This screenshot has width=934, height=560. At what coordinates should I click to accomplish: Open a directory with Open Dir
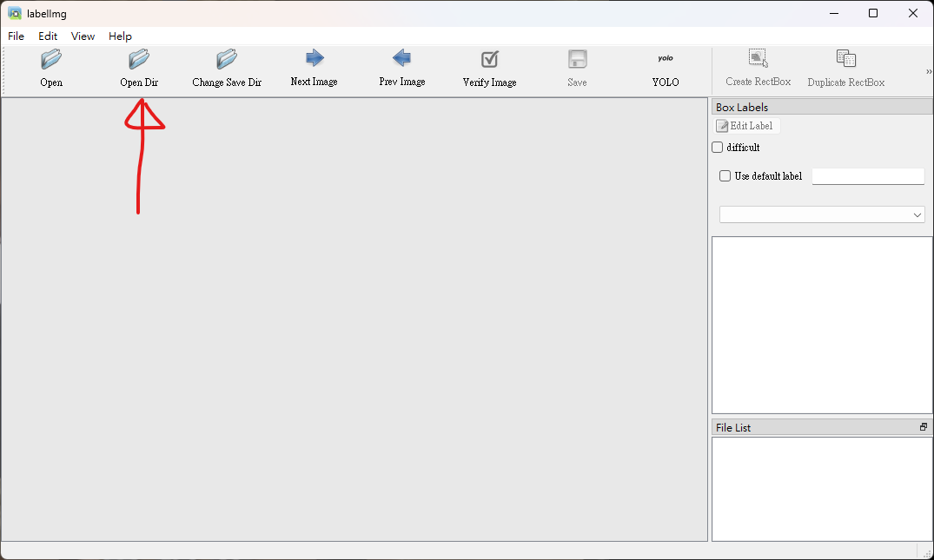coord(139,60)
